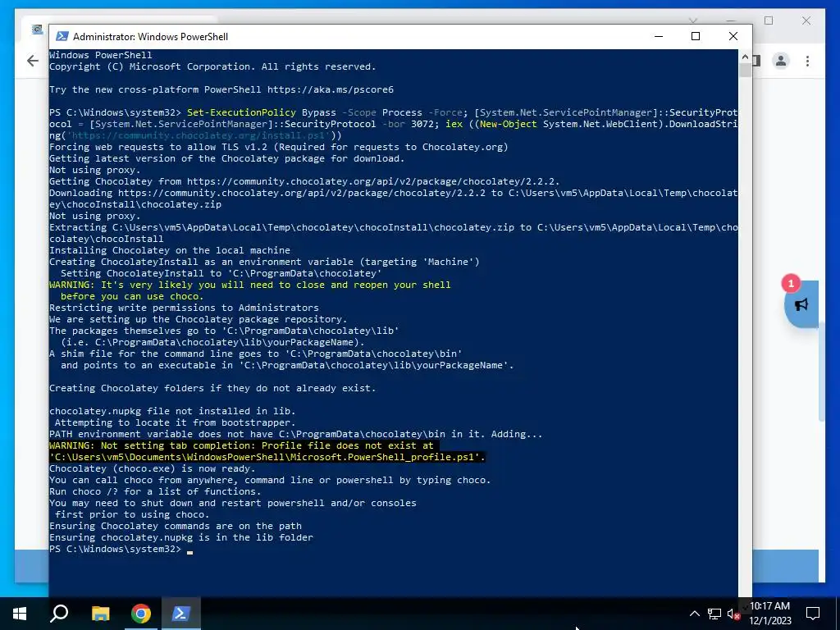Open the network status tray icon
The width and height of the screenshot is (840, 630).
(x=714, y=614)
